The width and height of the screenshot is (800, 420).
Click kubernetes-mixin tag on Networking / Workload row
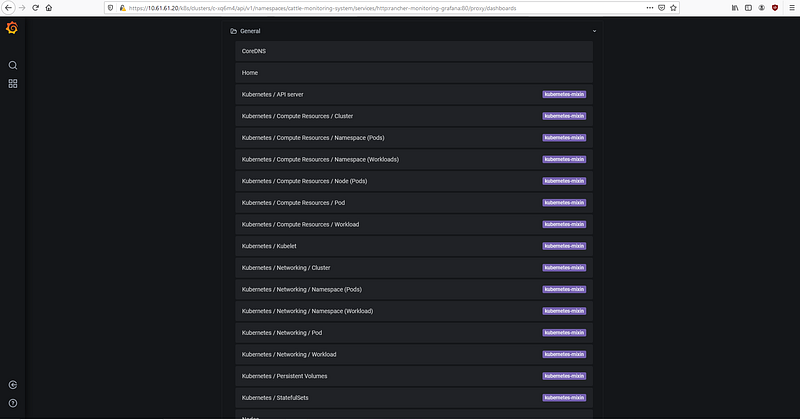tap(564, 355)
